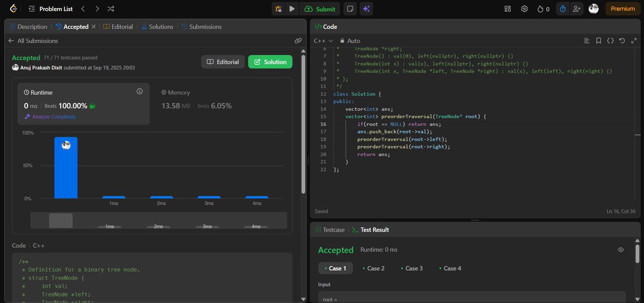Open the AI sparkle assistant icon
The image size is (644, 303).
point(367,9)
